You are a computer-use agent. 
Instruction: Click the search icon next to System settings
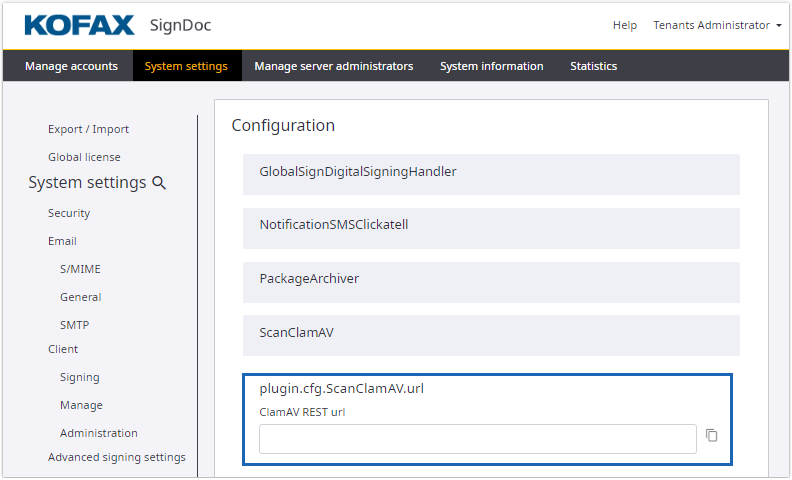(x=159, y=183)
